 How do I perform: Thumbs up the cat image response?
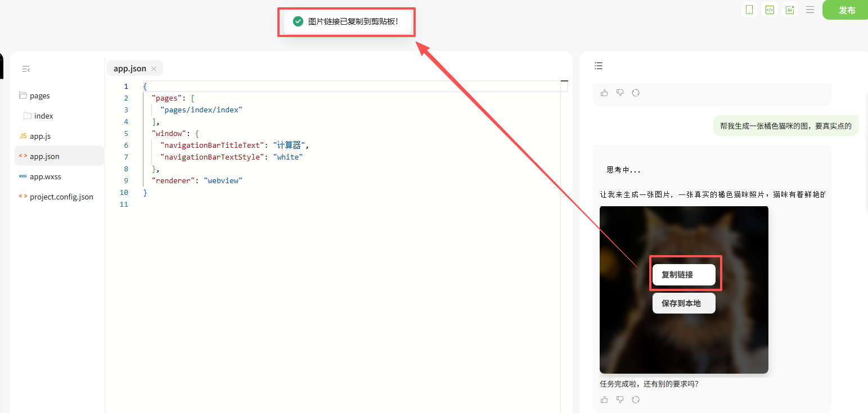coord(604,400)
